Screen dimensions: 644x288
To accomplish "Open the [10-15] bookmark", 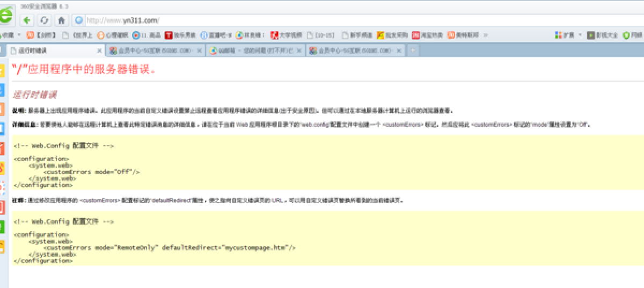I will click(x=320, y=35).
